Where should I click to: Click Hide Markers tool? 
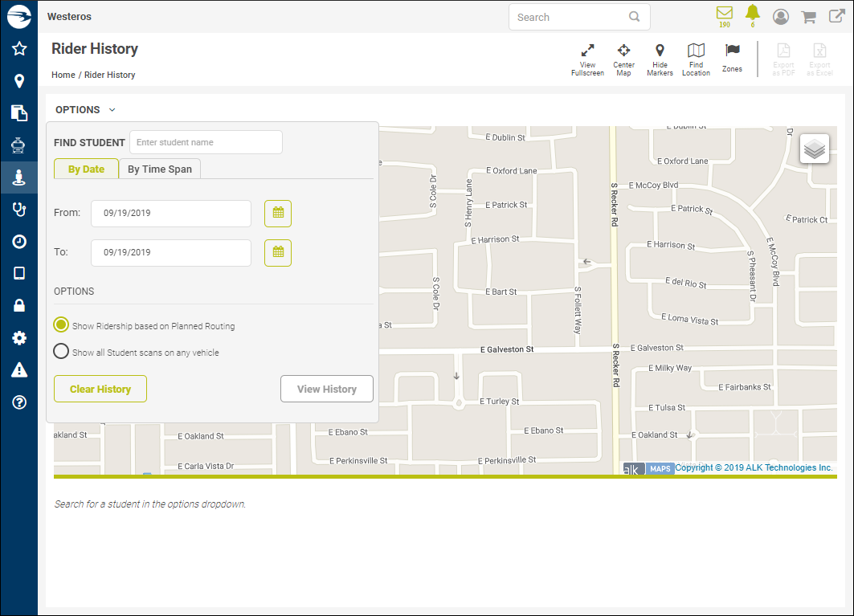[660, 60]
